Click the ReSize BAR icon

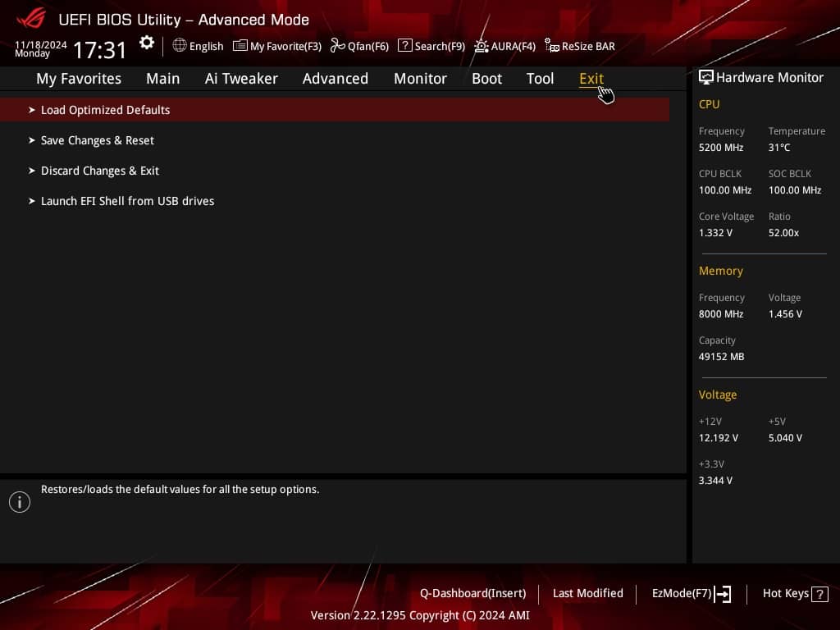click(x=552, y=46)
